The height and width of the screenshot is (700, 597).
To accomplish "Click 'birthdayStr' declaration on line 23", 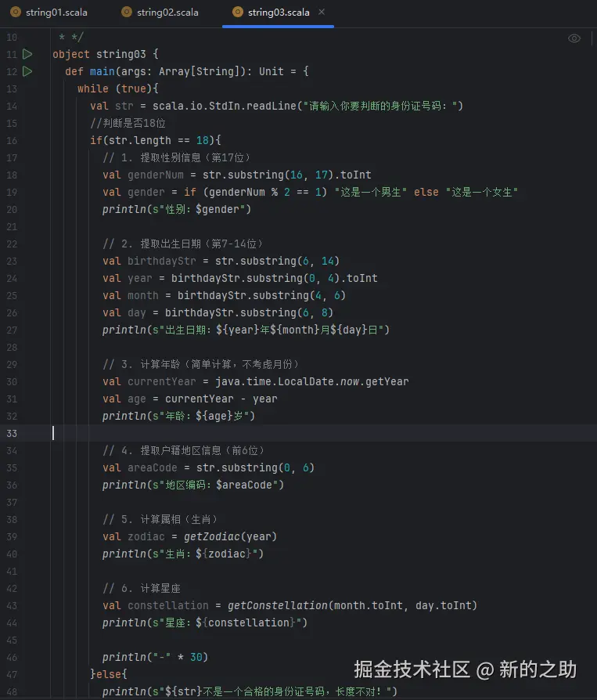I will [x=161, y=262].
